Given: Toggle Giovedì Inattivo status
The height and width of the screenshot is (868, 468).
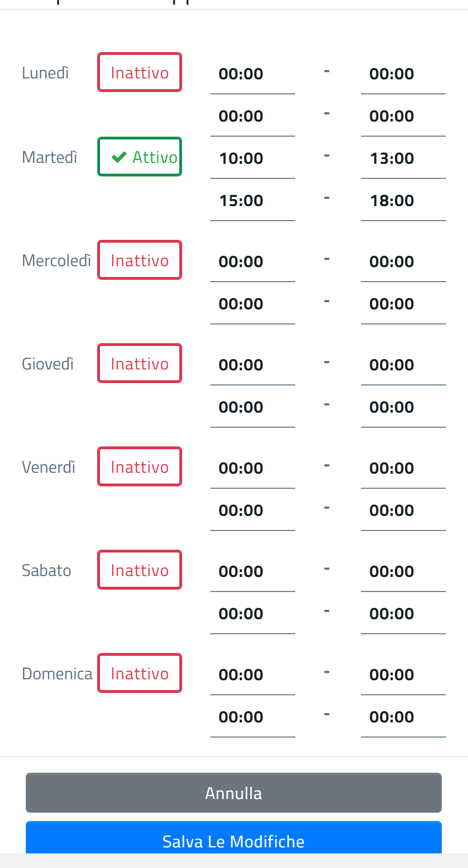Looking at the screenshot, I should (x=139, y=363).
